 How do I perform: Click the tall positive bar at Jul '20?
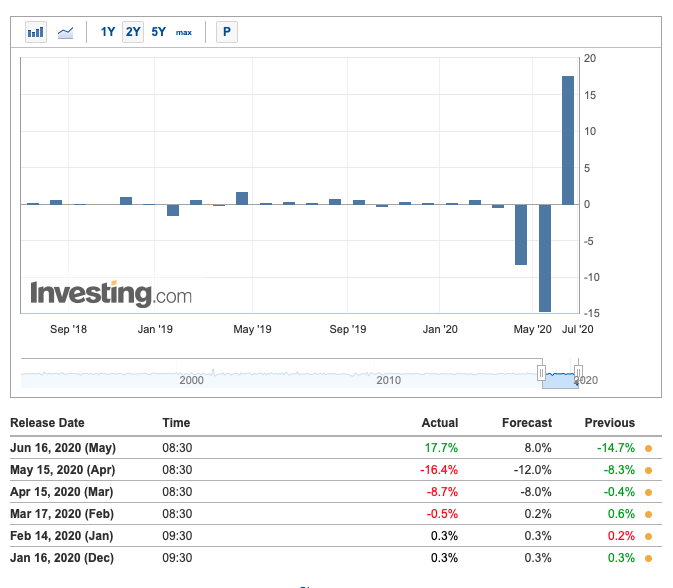pos(567,140)
